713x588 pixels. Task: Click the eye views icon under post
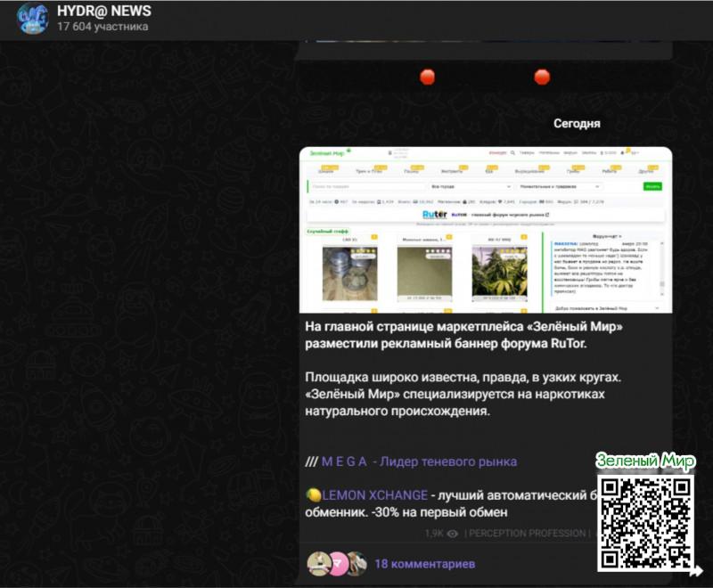[453, 534]
